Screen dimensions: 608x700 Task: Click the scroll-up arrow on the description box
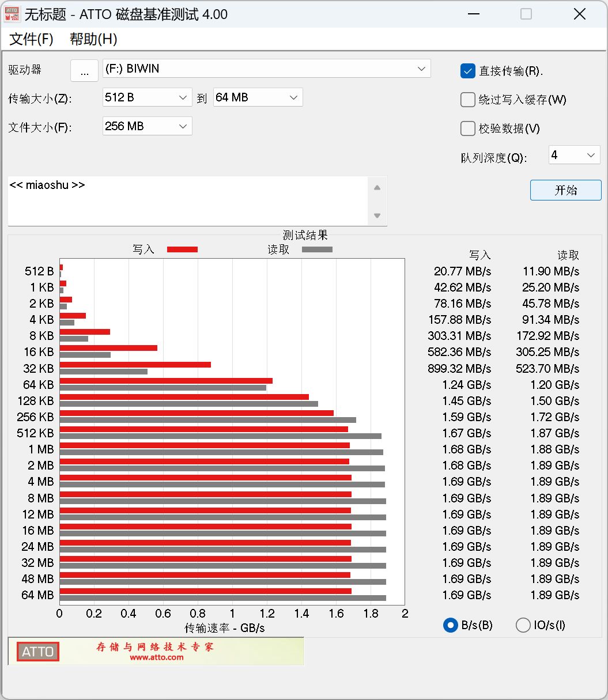[377, 187]
